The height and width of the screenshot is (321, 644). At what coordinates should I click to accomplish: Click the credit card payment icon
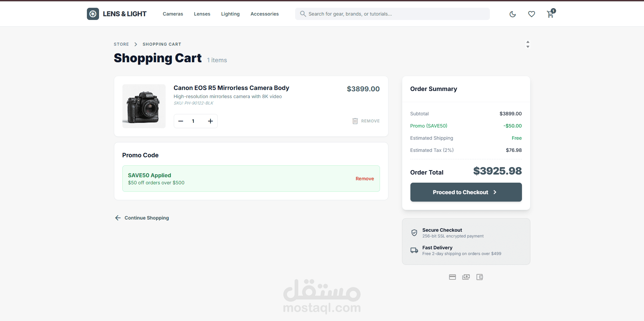[452, 277]
